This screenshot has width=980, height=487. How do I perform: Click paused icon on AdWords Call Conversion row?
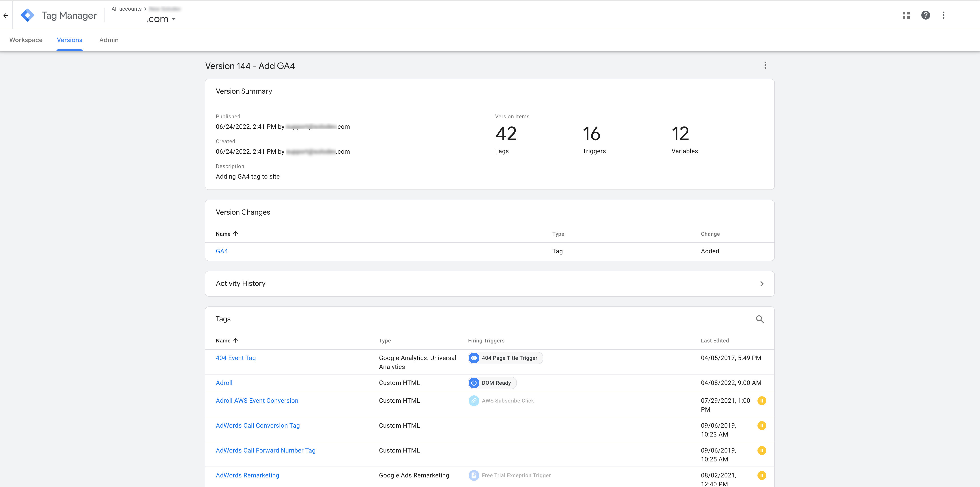click(x=762, y=426)
